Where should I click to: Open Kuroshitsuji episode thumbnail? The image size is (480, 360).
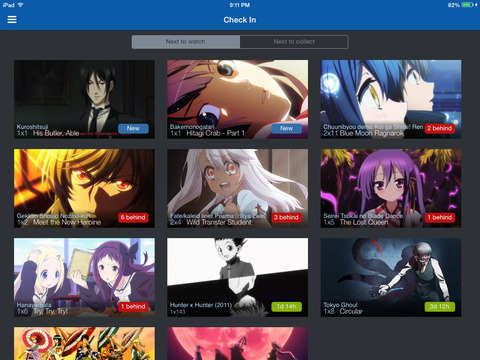[x=84, y=99]
